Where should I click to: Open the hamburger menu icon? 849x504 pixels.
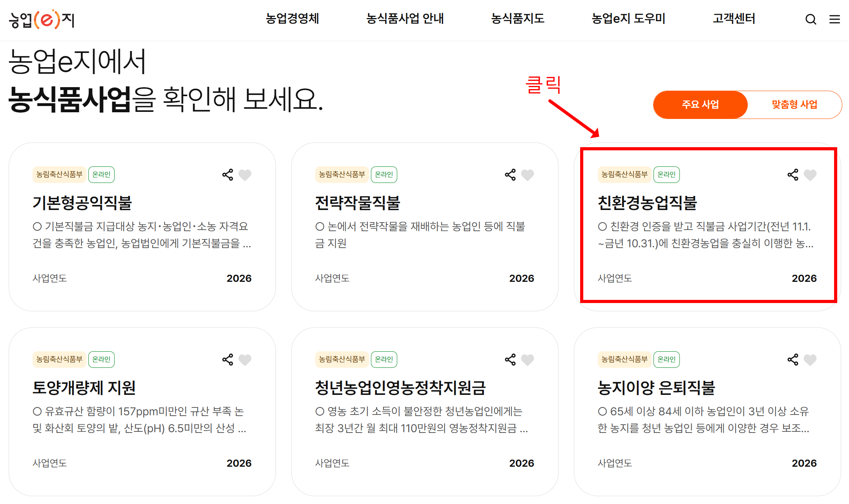(834, 19)
